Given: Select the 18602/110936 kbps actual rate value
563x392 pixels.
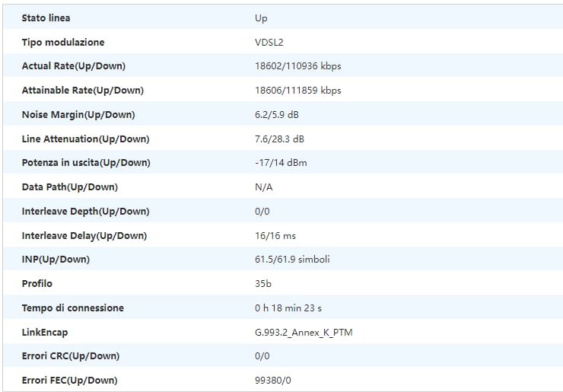Looking at the screenshot, I should tap(297, 66).
